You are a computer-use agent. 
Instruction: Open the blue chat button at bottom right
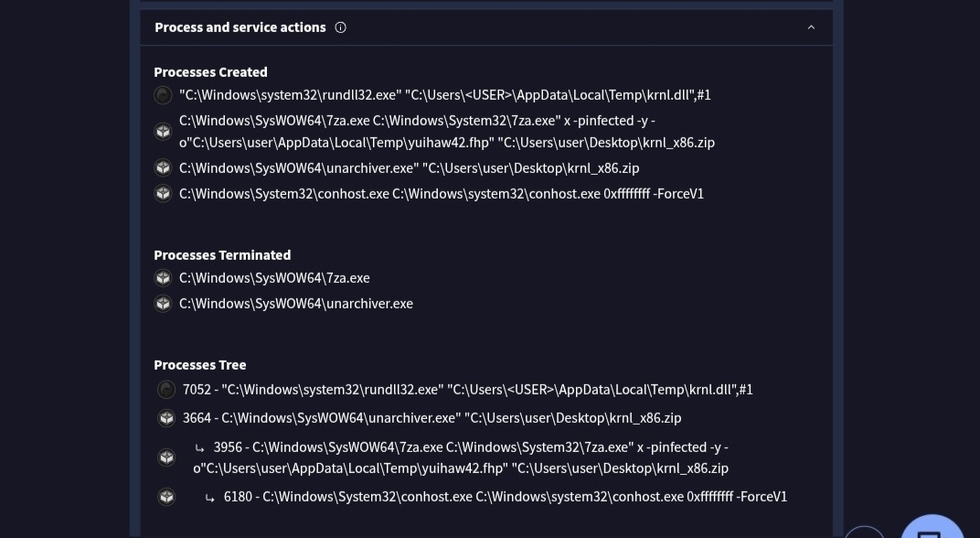point(932,531)
